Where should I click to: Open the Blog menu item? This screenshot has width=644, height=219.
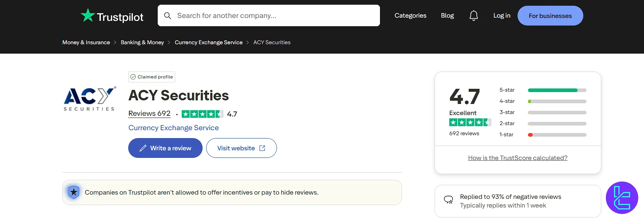click(447, 15)
